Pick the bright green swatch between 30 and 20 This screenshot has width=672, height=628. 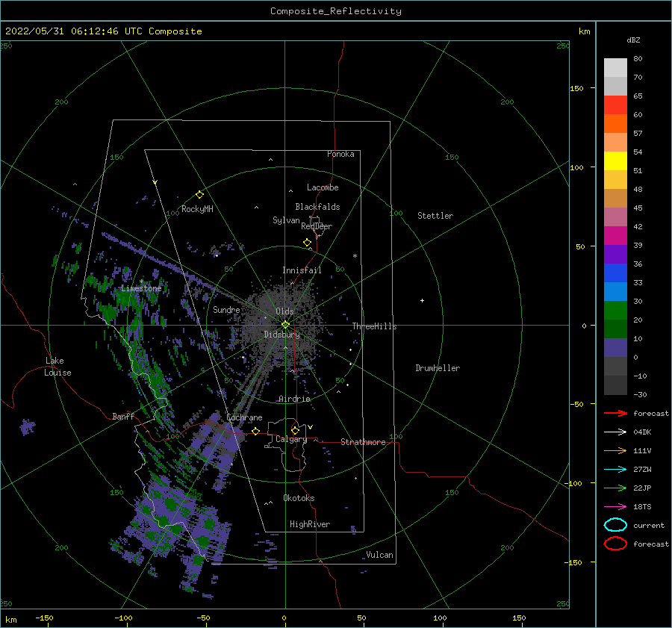615,311
